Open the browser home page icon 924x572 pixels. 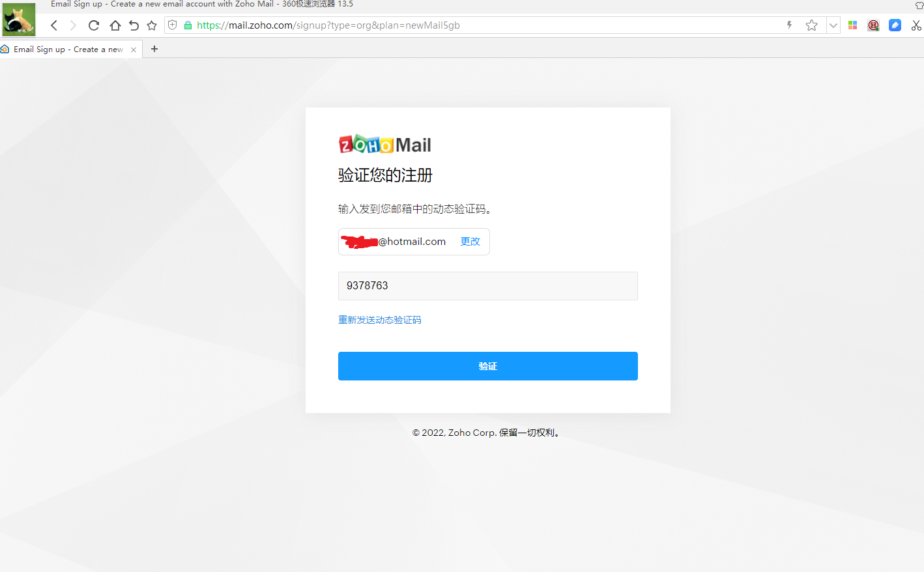tap(115, 25)
